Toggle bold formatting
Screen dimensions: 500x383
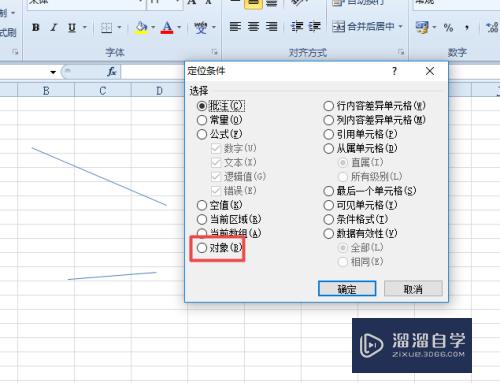(36, 27)
